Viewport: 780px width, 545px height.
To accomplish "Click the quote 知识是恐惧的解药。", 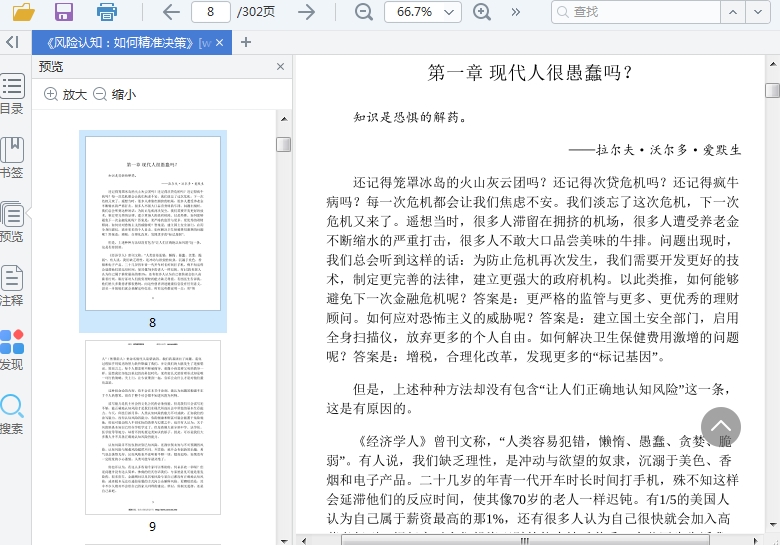I will tap(410, 117).
